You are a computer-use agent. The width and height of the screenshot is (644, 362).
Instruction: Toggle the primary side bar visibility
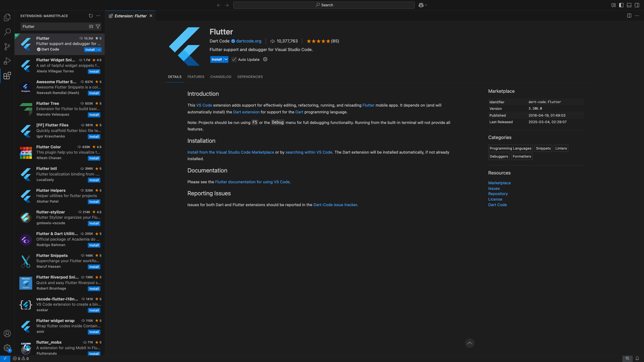click(621, 5)
